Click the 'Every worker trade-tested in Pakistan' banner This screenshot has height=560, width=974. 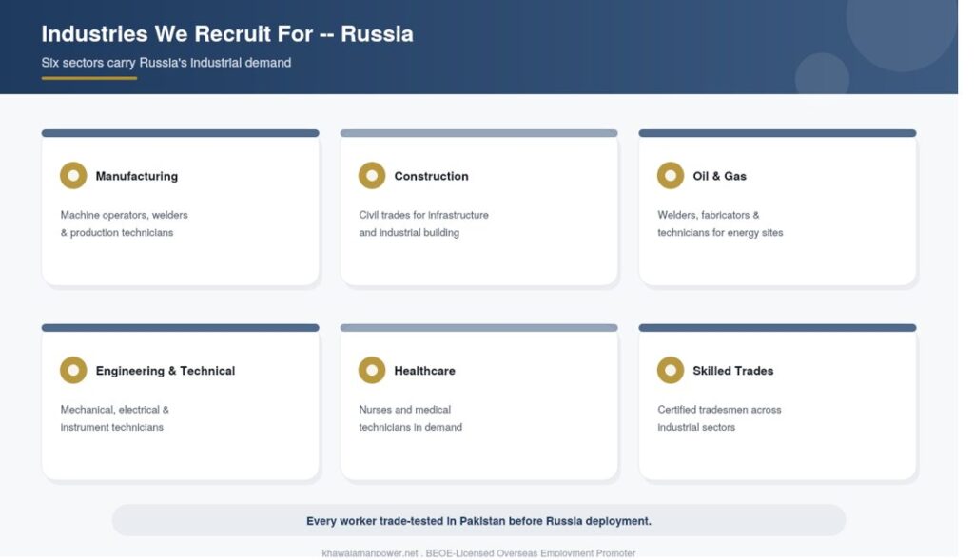(479, 520)
